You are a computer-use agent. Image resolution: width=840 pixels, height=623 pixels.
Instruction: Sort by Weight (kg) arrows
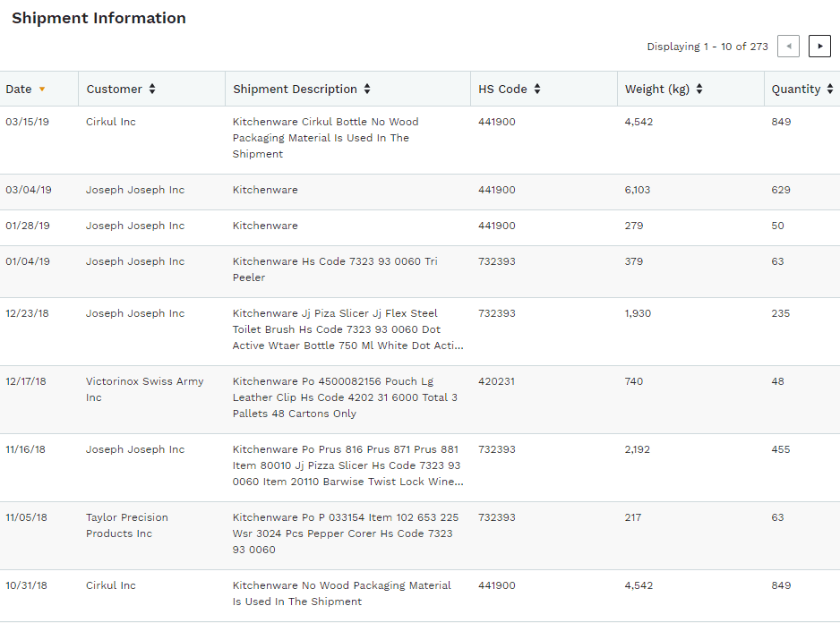click(x=699, y=89)
